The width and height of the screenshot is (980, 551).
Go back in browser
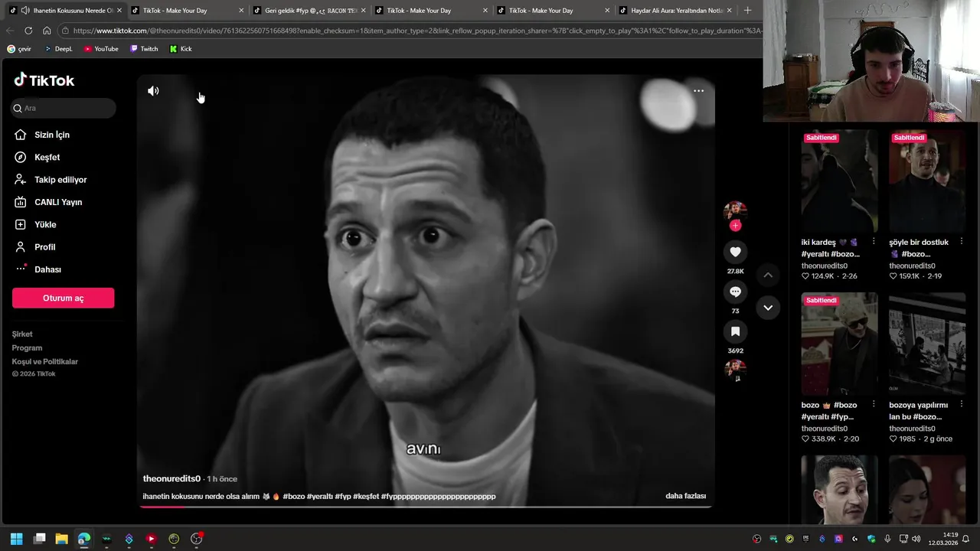point(10,31)
